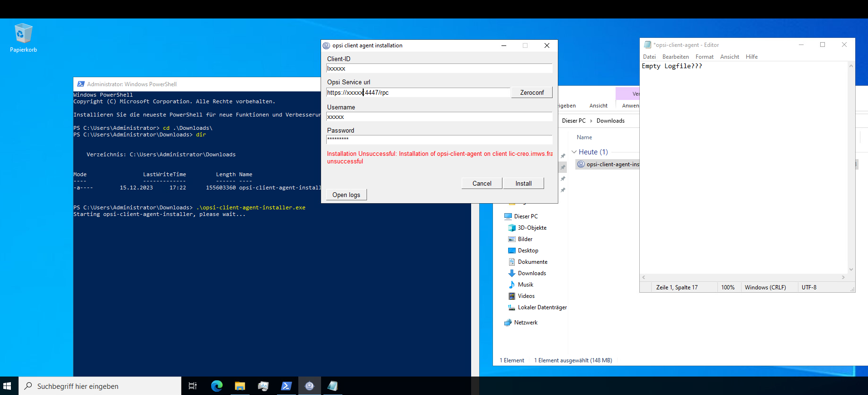Click Editor horizontal scrollbar right arrow
The image size is (868, 395).
coord(843,278)
